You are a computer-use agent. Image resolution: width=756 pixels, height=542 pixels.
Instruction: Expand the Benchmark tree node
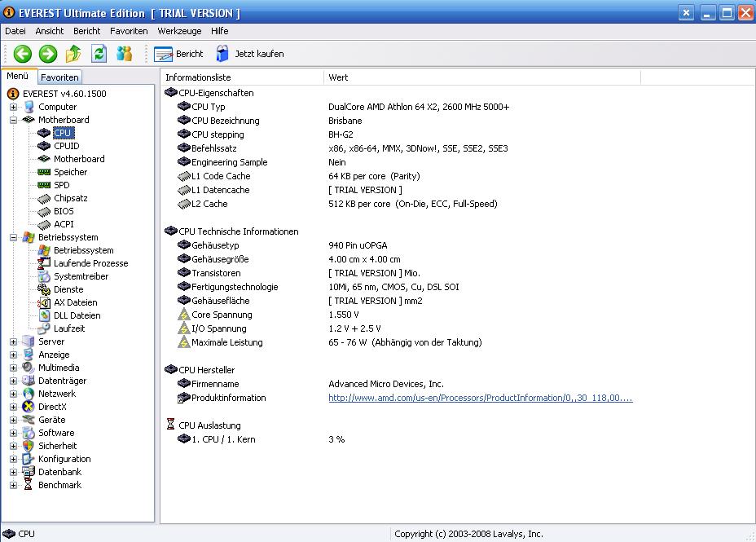(x=14, y=485)
